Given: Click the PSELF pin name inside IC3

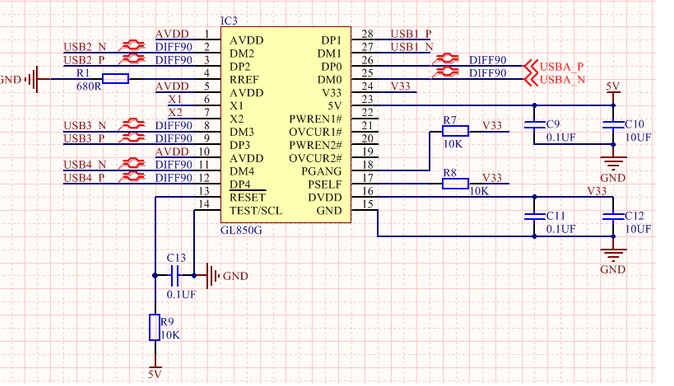Looking at the screenshot, I should coord(325,184).
